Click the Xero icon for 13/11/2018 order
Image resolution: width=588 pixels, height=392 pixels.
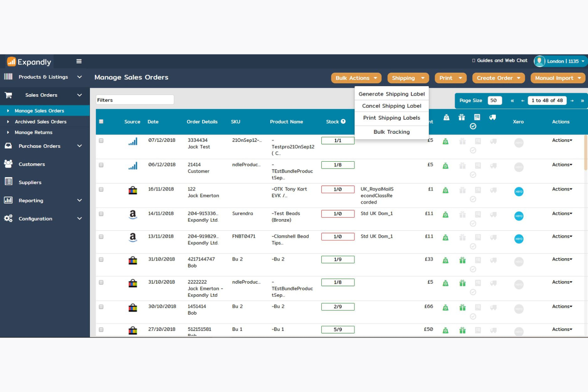518,239
